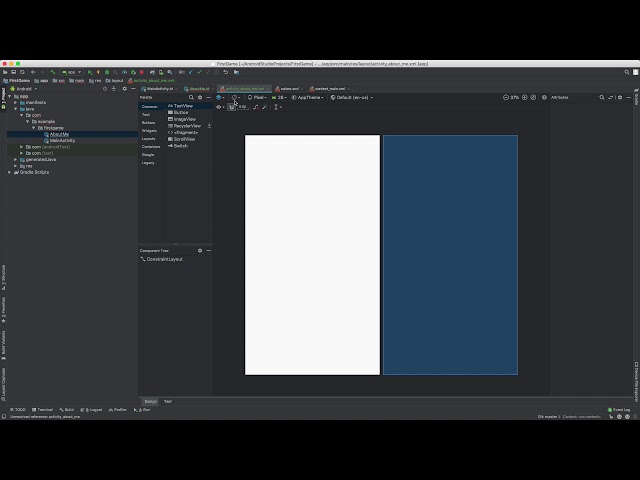The image size is (640, 480).
Task: Open the Event Log
Action: click(619, 410)
